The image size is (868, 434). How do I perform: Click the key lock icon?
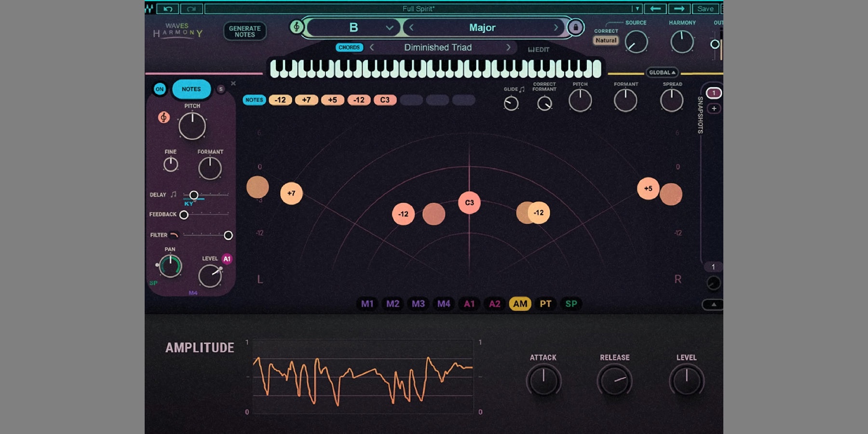pos(575,27)
